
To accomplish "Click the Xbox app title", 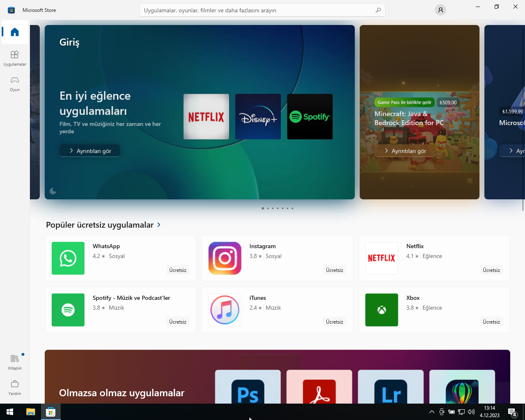I will point(413,298).
